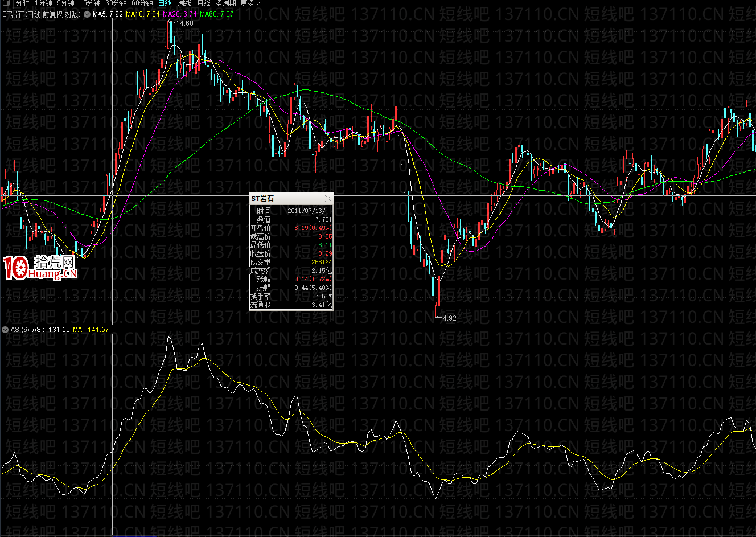Select the 5分钟 period tab

point(65,3)
